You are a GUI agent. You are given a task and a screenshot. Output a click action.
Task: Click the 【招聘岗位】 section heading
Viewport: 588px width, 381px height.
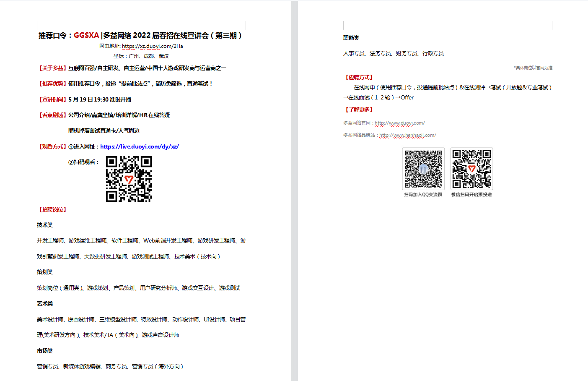(52, 209)
